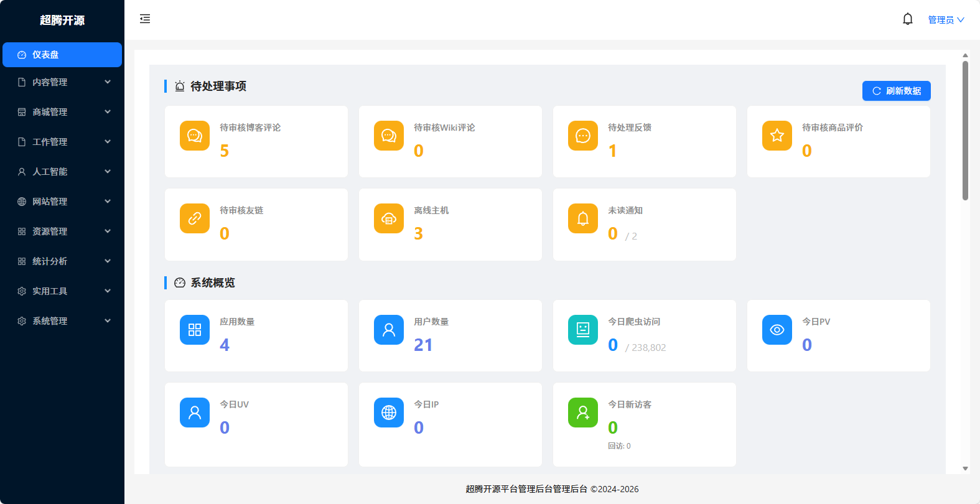Click the application count grid icon
Image resolution: width=980 pixels, height=504 pixels.
click(195, 330)
